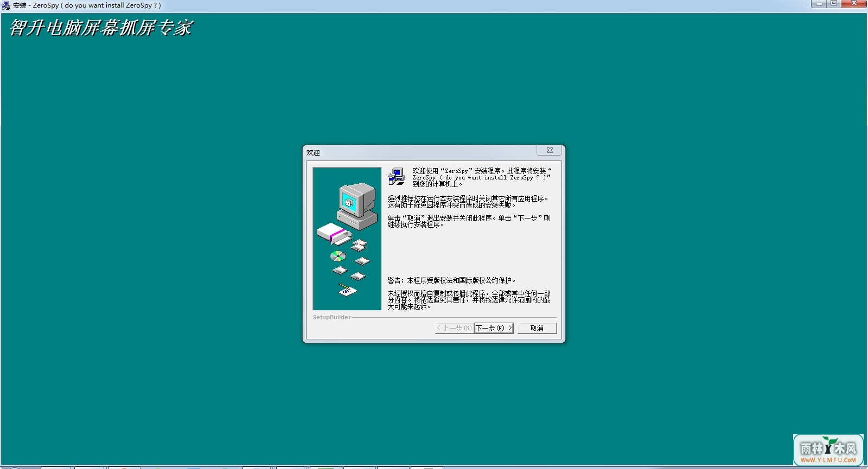Click the paragraph beginning 未经授权而擅自复制
868x469 pixels.
(x=469, y=300)
